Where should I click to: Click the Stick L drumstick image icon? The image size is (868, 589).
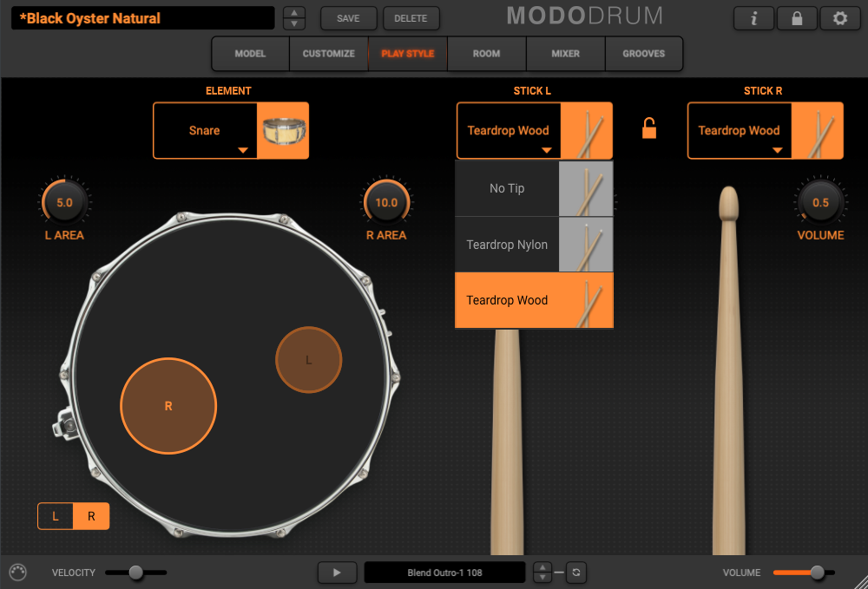pyautogui.click(x=586, y=130)
